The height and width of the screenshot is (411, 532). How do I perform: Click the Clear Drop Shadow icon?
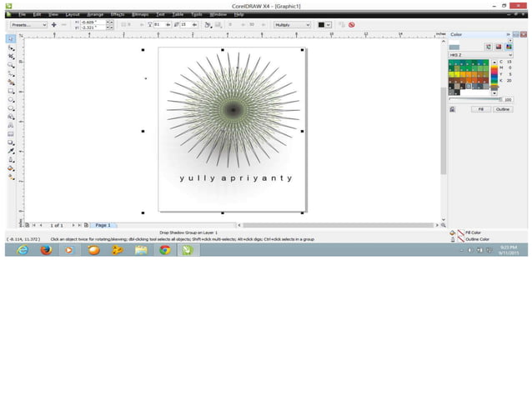tap(351, 25)
